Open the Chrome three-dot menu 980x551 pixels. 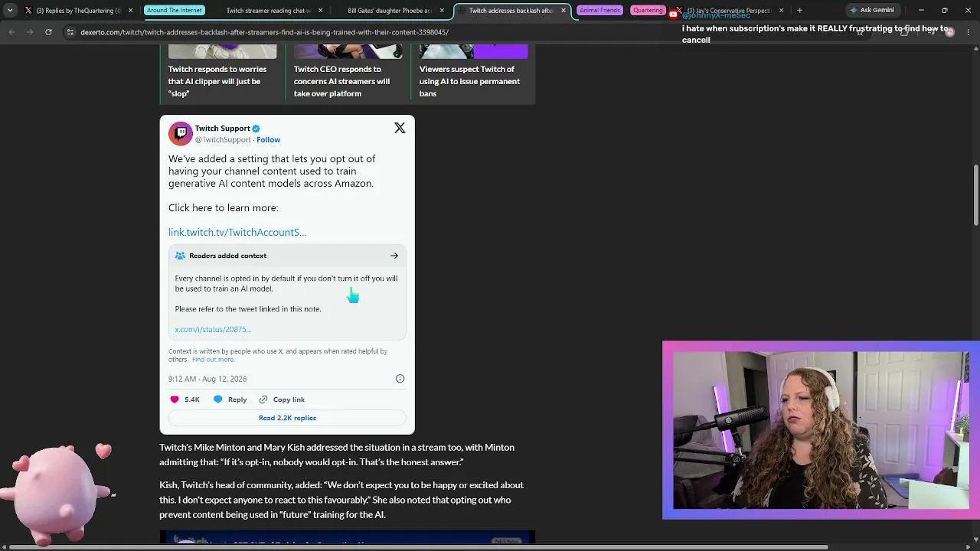click(x=968, y=32)
